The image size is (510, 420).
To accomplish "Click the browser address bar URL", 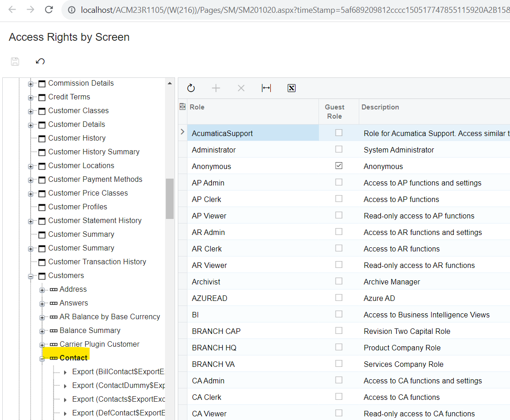I will [x=294, y=10].
